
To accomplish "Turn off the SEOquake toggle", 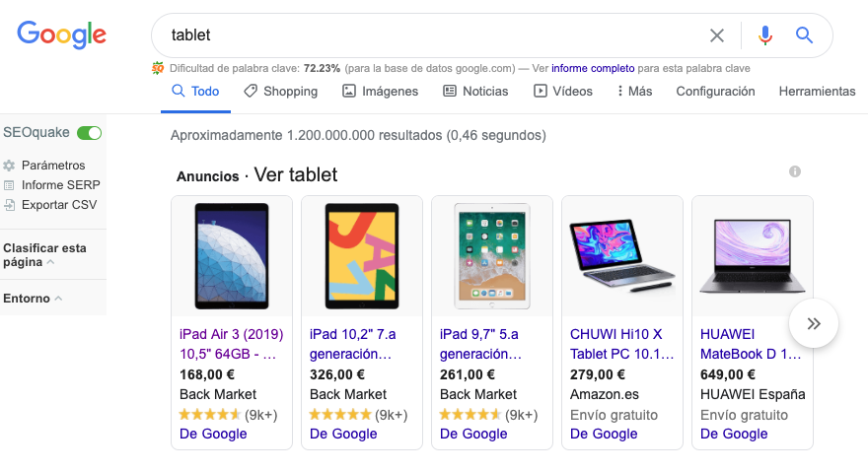I will [x=90, y=133].
